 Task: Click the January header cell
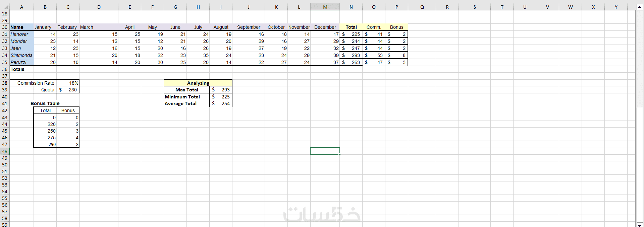pyautogui.click(x=45, y=27)
